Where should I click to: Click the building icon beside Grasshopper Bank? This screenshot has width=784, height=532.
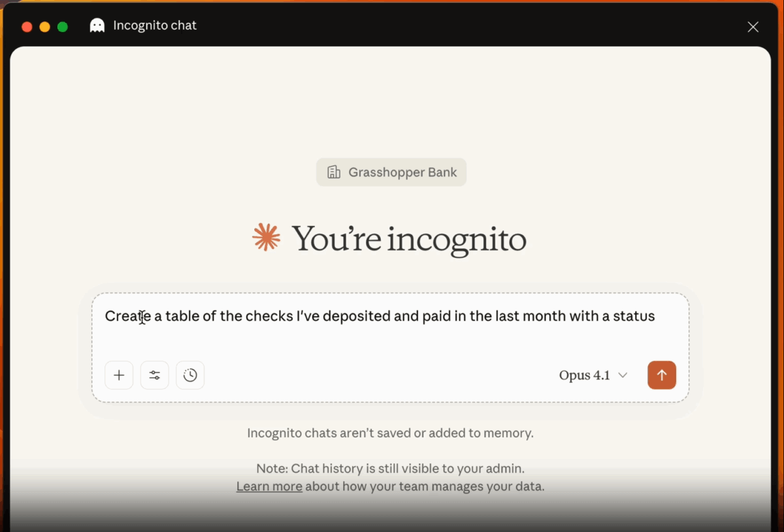334,172
